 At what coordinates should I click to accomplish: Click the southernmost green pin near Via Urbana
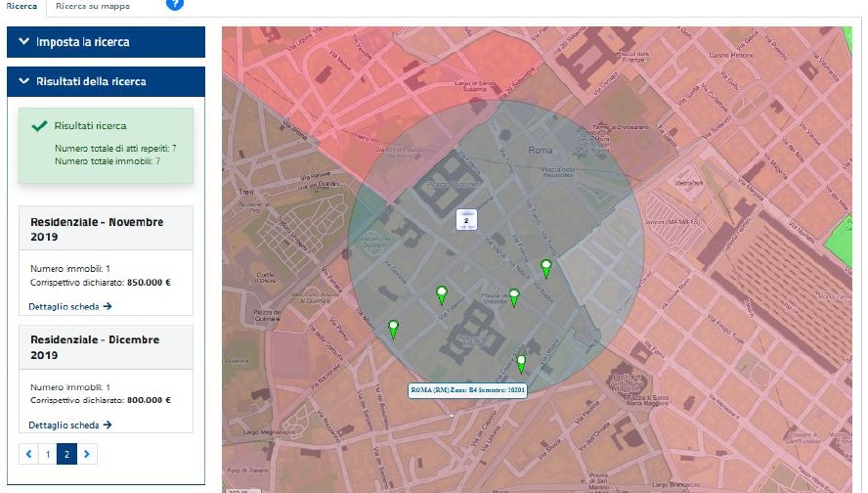pos(521,364)
